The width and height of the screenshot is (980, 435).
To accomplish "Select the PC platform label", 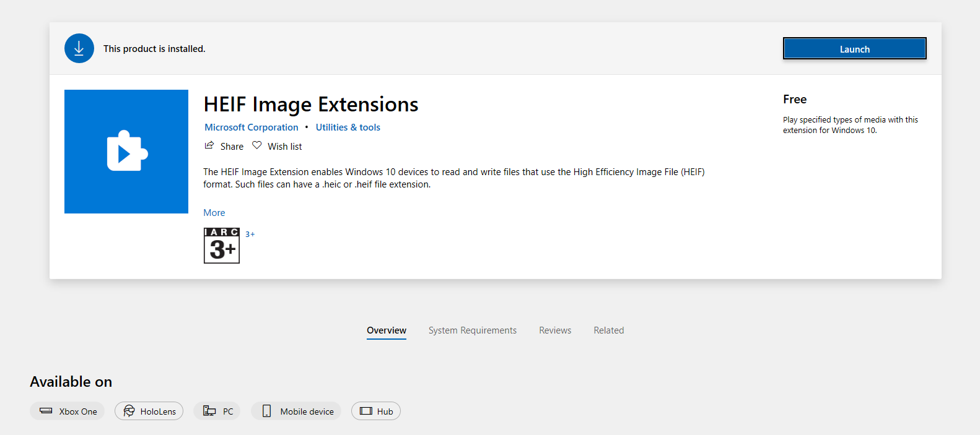I will pos(228,411).
